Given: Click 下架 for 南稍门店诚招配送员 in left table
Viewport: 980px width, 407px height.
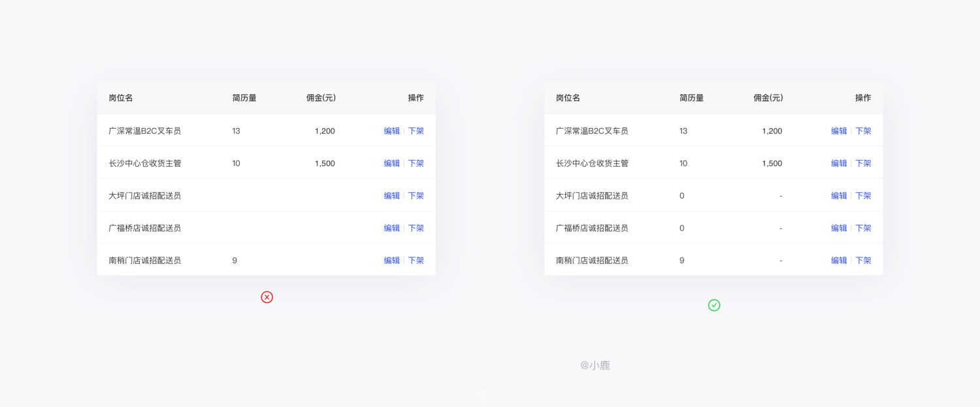Looking at the screenshot, I should click(x=416, y=260).
